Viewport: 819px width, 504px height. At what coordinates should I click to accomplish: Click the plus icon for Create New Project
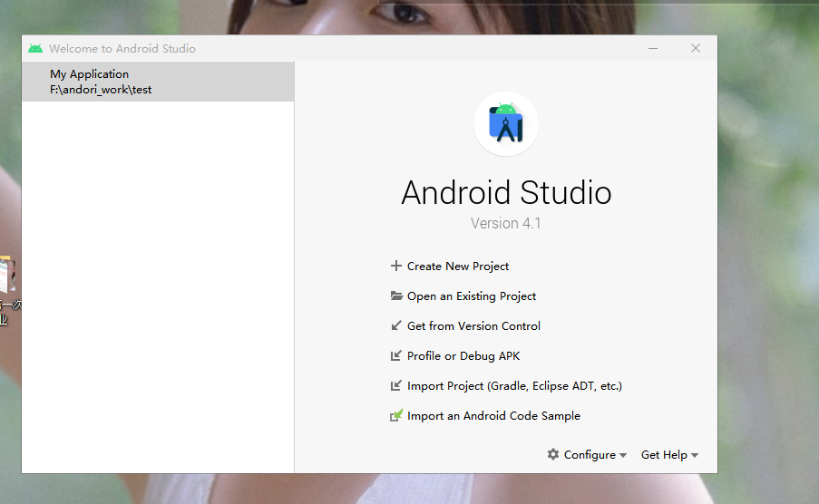[396, 266]
